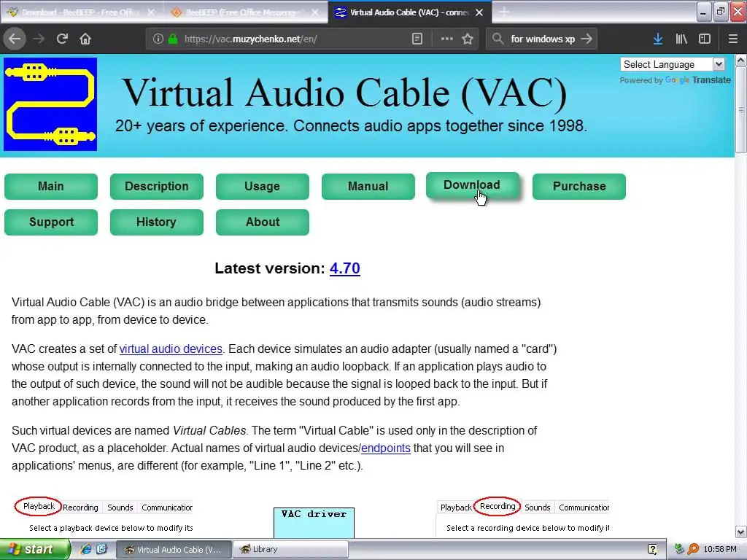The image size is (747, 560).
Task: Open page actions three-dots menu
Action: (447, 39)
